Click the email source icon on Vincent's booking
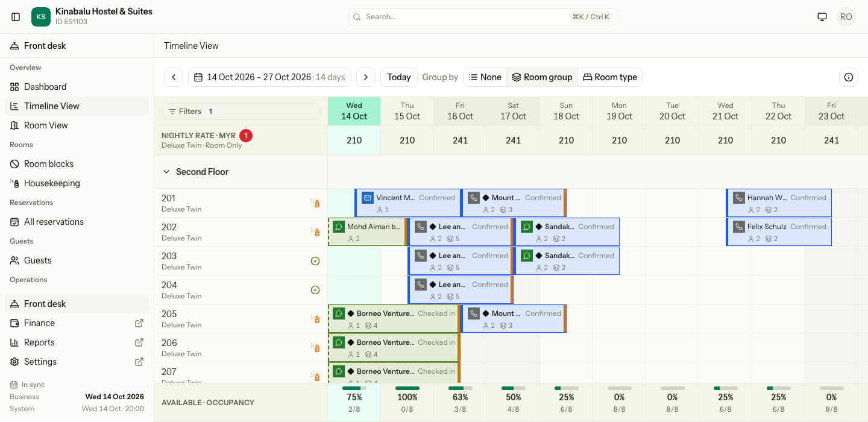The width and height of the screenshot is (868, 422). [x=367, y=198]
